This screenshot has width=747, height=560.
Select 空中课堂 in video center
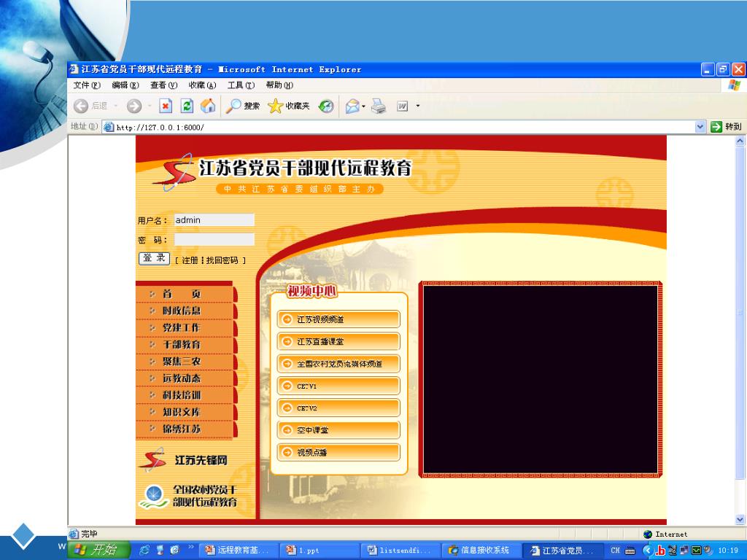tap(338, 430)
